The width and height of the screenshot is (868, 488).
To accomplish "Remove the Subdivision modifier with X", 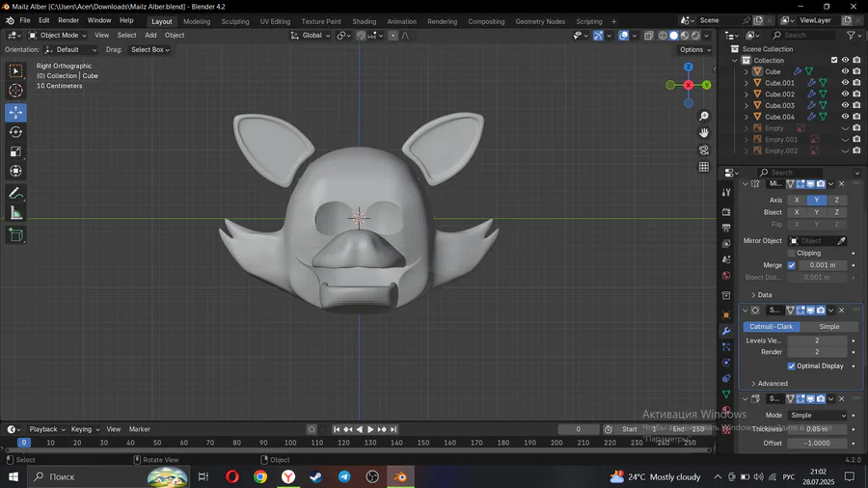I will (841, 311).
